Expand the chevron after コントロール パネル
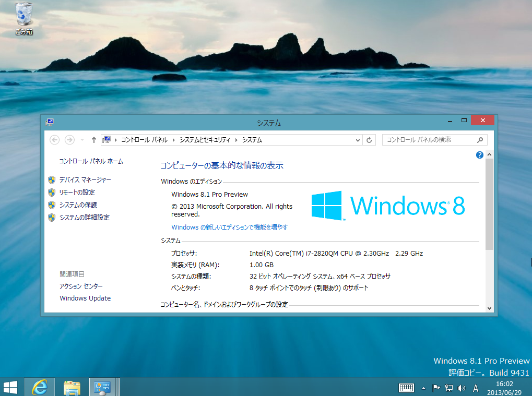This screenshot has height=396, width=532. (x=174, y=140)
